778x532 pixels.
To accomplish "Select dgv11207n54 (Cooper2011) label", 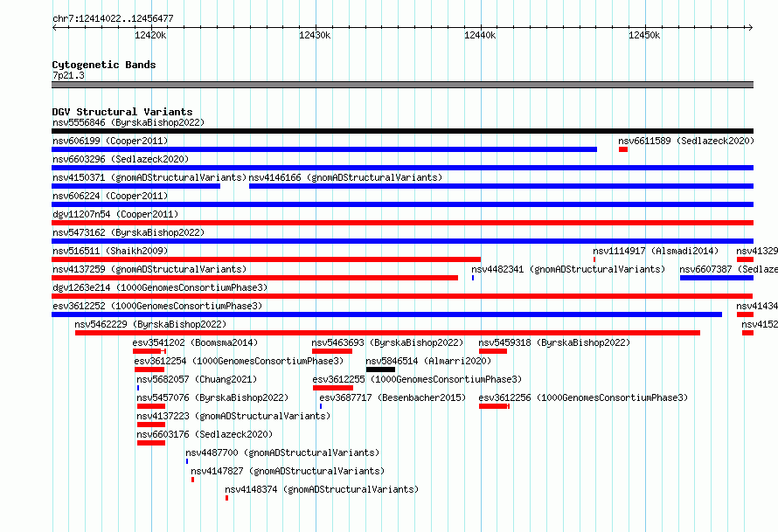I will (x=115, y=214).
